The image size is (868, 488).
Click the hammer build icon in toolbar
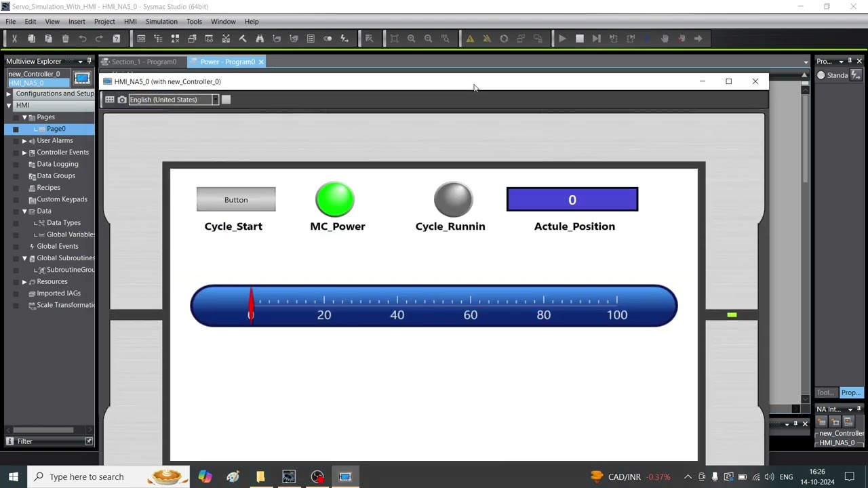click(x=243, y=39)
